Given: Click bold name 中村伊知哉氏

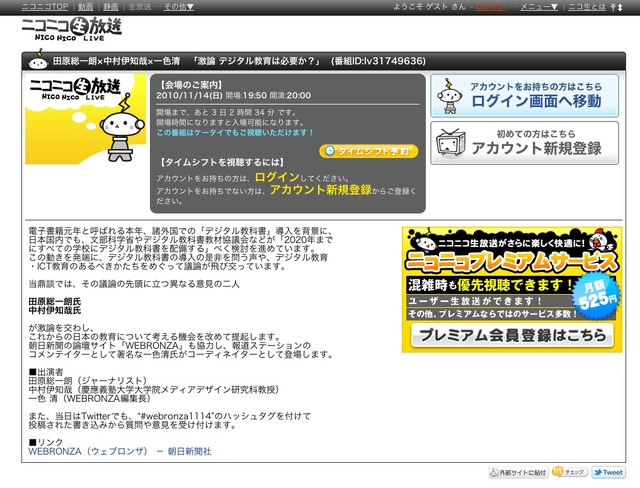Looking at the screenshot, I should 55,311.
